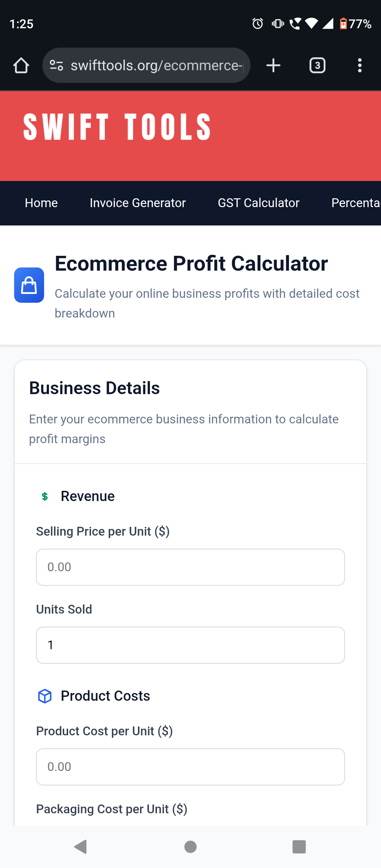Tap the Android back navigation button

(81, 847)
